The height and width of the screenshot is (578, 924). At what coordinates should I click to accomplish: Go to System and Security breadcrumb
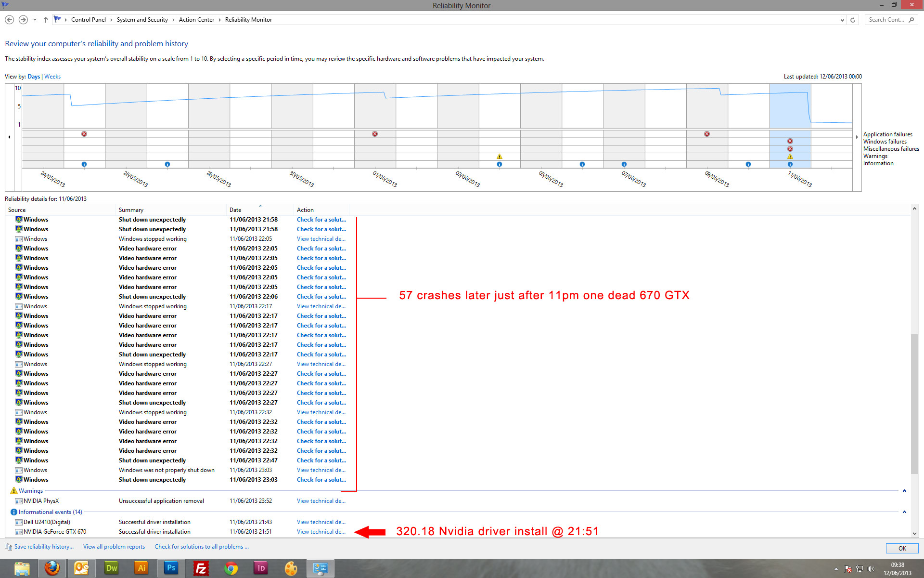(x=142, y=20)
